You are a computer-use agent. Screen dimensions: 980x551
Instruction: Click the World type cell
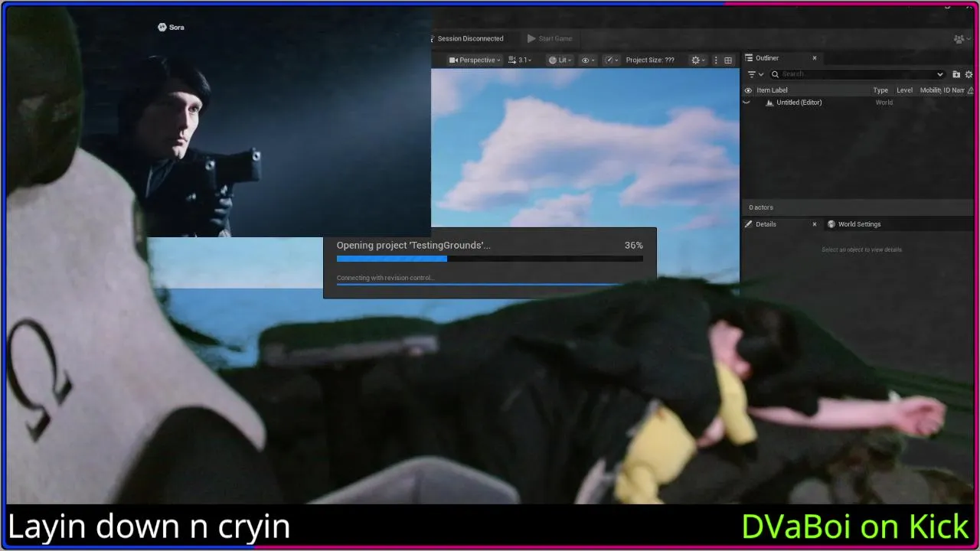click(884, 103)
